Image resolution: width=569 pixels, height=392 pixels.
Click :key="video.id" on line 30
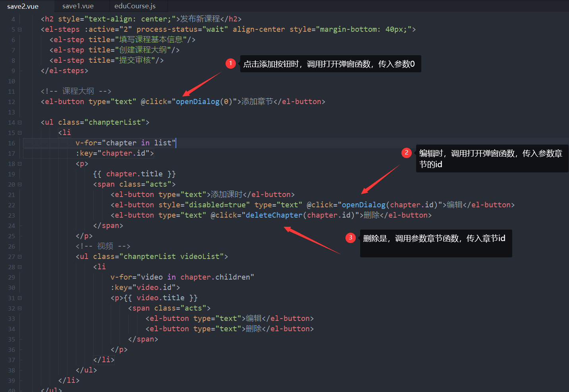(143, 288)
